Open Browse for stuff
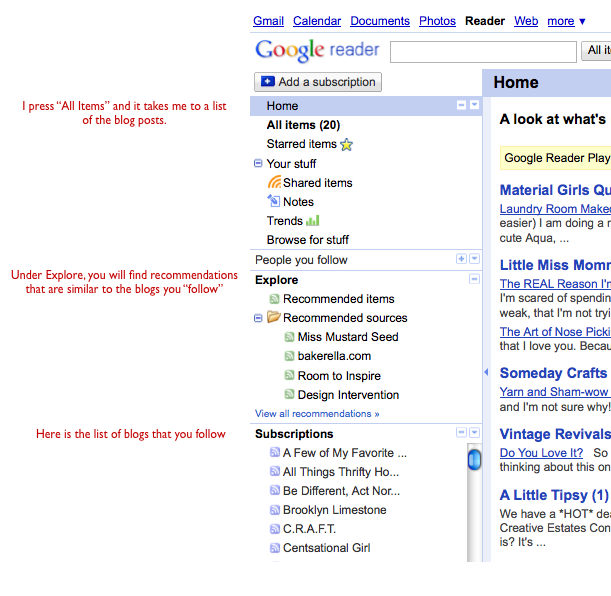Screen dimensions: 611x596 pyautogui.click(x=307, y=240)
